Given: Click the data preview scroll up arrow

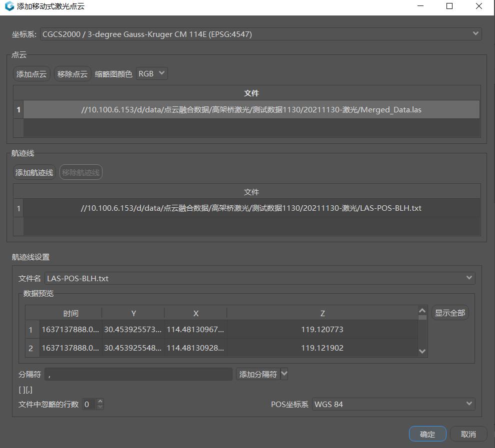Looking at the screenshot, I should tap(422, 311).
